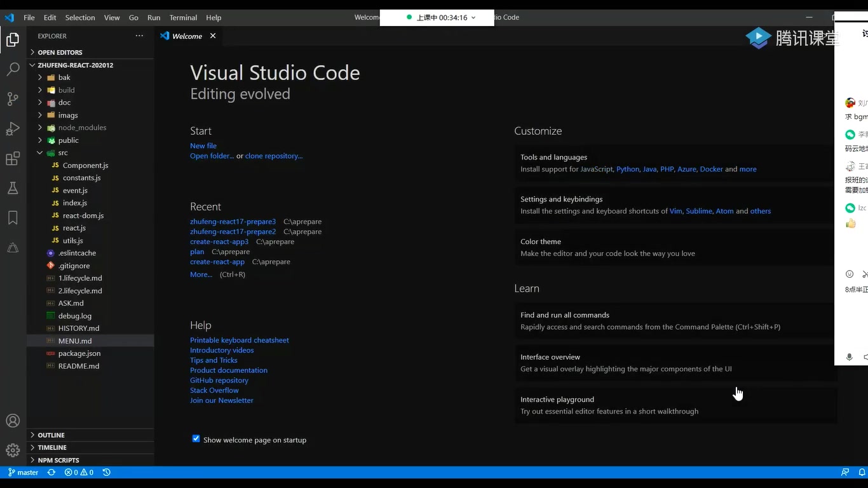Open the Accounts icon in activity bar
The height and width of the screenshot is (488, 868).
pos(13,421)
